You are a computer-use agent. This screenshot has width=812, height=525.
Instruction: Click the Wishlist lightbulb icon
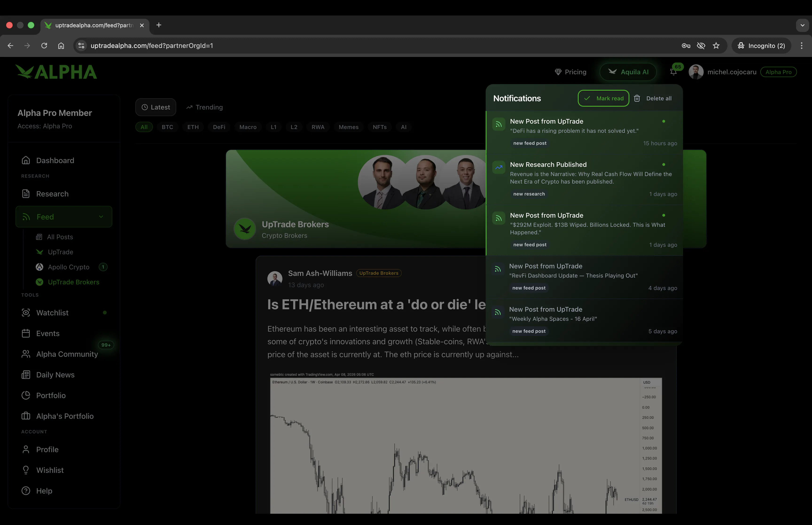[26, 470]
